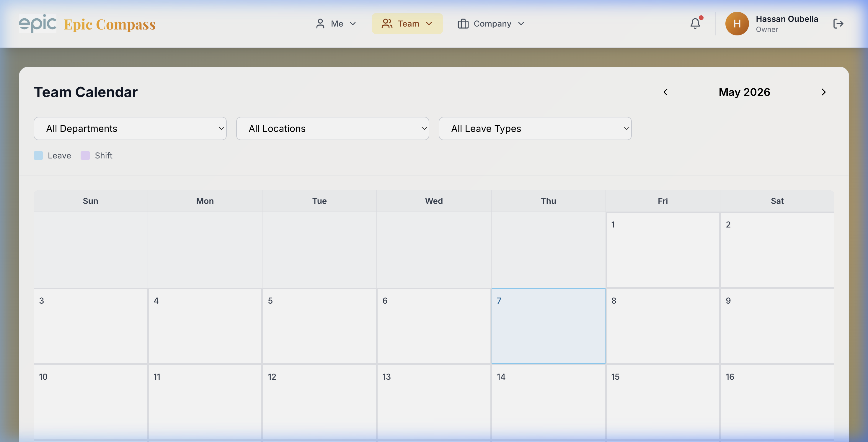Select May 9 day cell
The image size is (868, 442).
pos(777,326)
